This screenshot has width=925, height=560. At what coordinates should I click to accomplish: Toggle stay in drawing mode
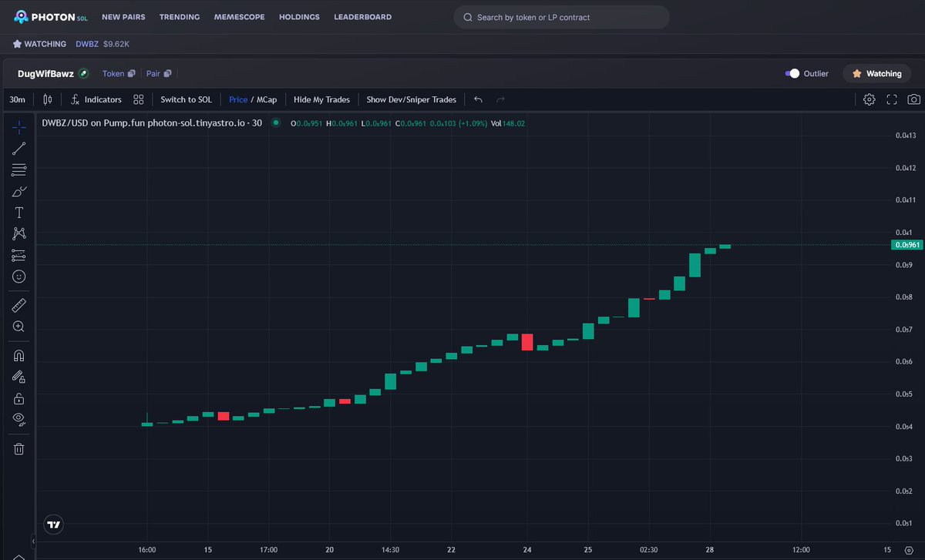[19, 377]
